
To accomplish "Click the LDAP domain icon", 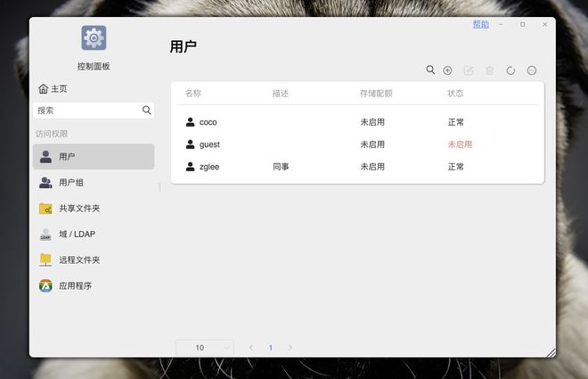I will [45, 235].
